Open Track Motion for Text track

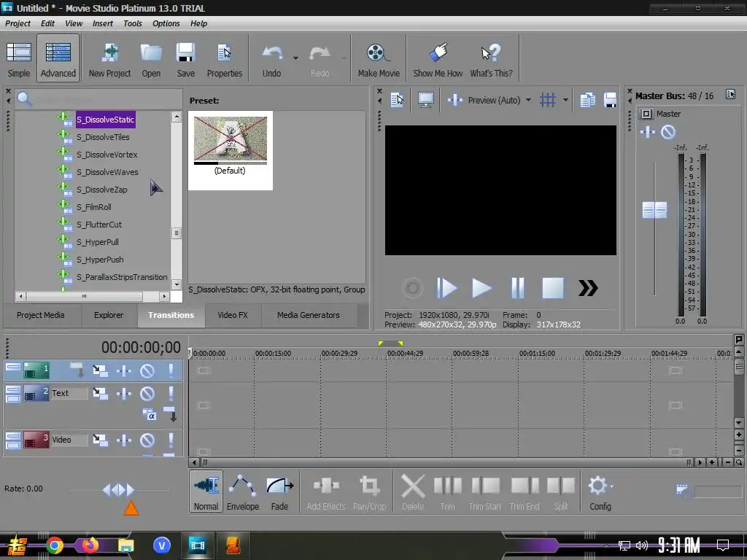[x=100, y=393]
